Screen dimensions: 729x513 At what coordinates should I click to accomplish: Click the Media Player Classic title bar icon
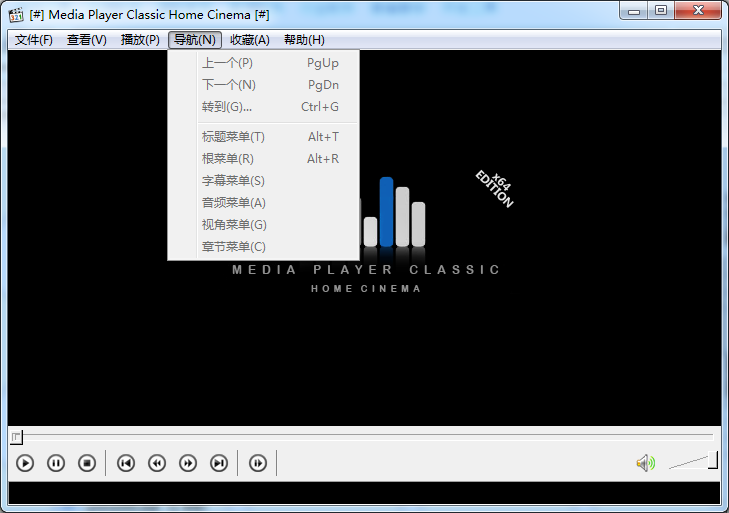tap(16, 14)
